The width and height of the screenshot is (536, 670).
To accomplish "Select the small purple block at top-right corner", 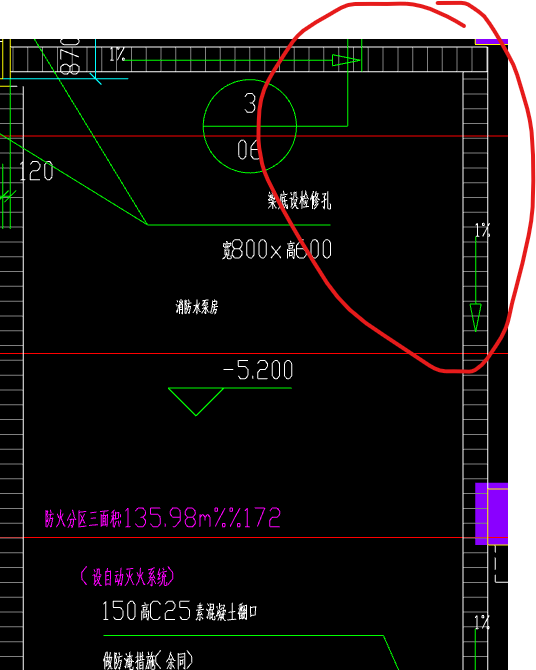I will pyautogui.click(x=492, y=41).
